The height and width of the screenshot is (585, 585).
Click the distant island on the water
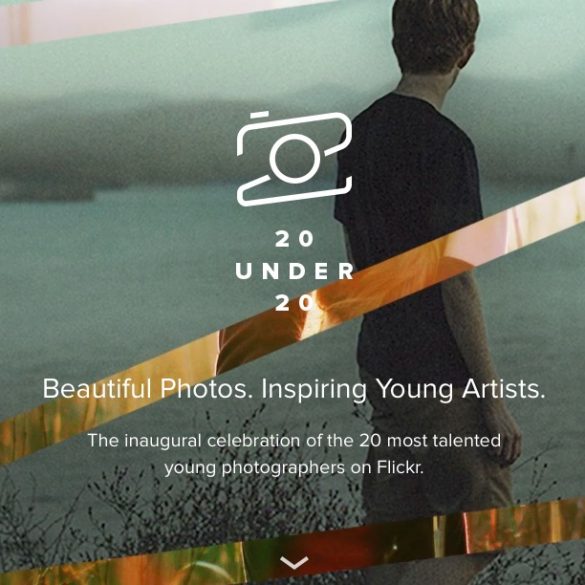click(x=47, y=188)
